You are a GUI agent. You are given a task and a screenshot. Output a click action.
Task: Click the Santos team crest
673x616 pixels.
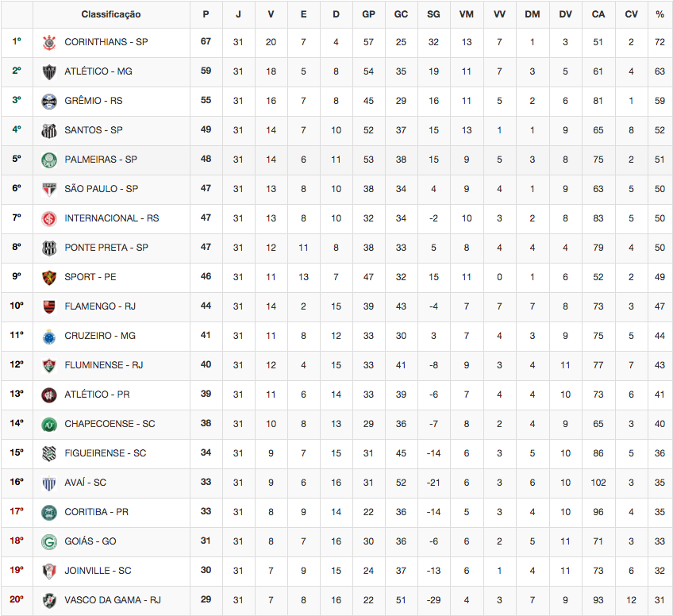pos(49,130)
